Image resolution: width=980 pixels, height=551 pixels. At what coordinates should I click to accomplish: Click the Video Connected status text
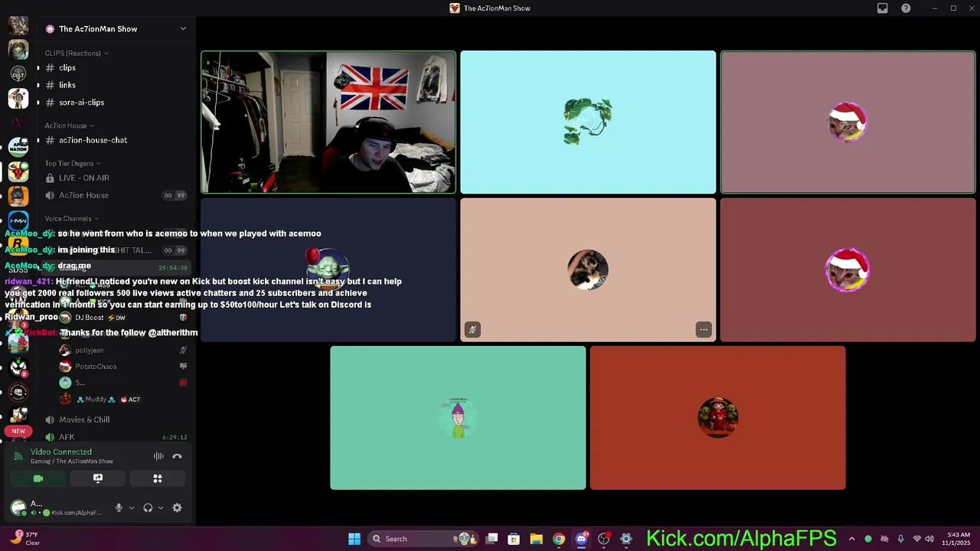pos(61,452)
